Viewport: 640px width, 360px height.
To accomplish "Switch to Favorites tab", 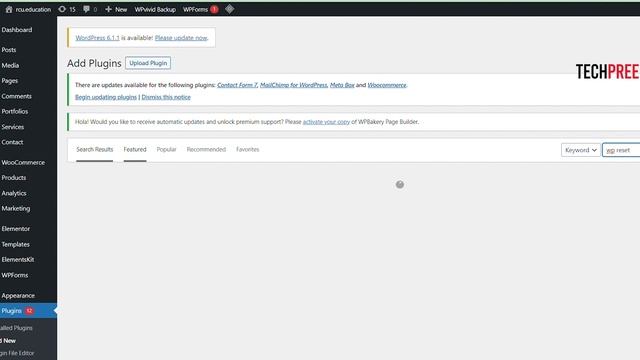I will [x=247, y=149].
